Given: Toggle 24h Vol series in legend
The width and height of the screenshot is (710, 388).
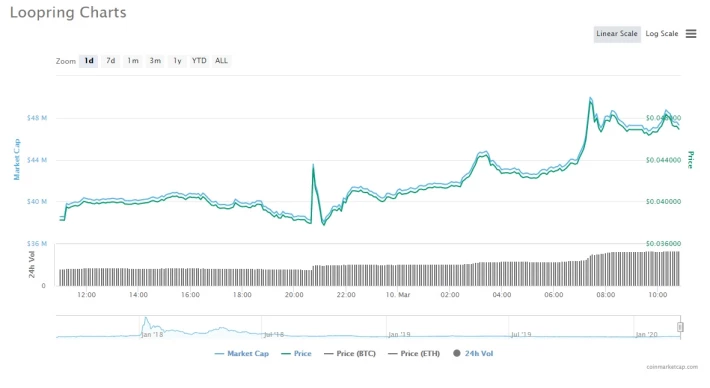Looking at the screenshot, I should pyautogui.click(x=473, y=354).
